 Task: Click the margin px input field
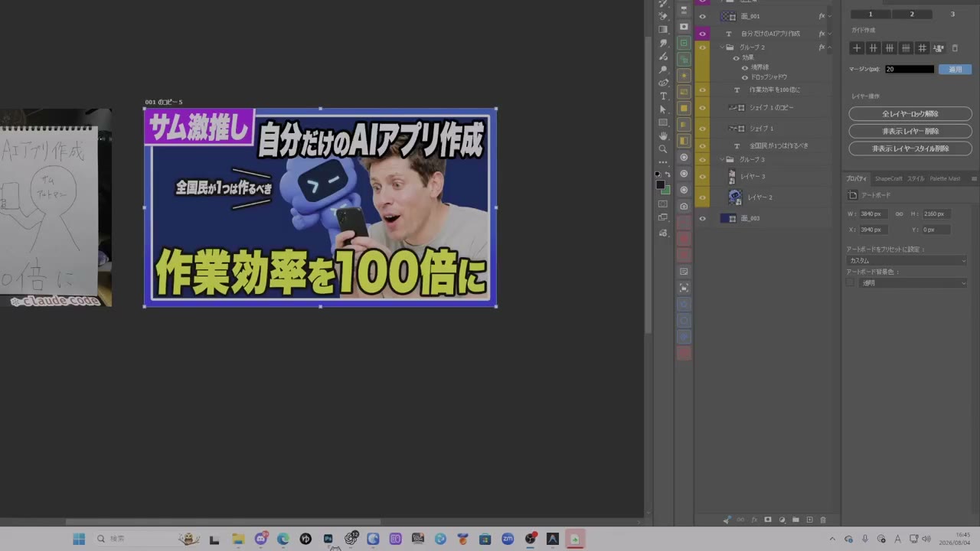(x=910, y=69)
